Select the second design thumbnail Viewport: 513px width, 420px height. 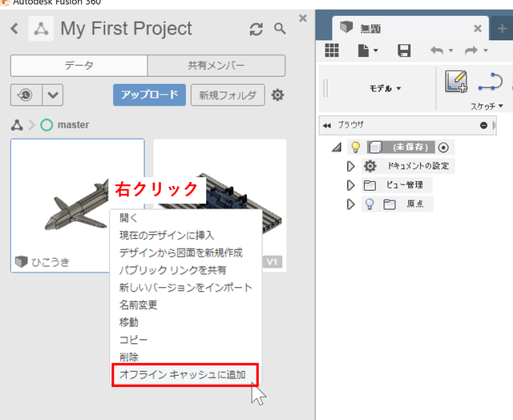(x=220, y=205)
